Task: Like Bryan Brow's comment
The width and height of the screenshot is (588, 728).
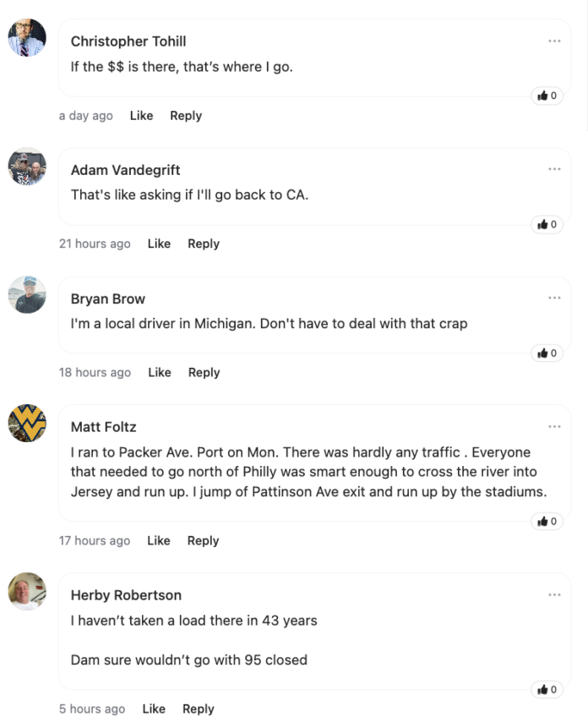Action: [160, 372]
